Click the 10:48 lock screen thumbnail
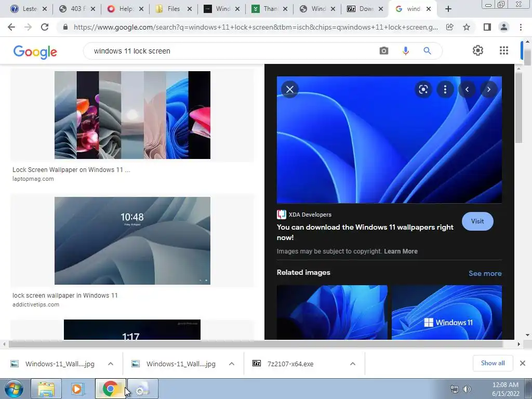 [x=132, y=241]
